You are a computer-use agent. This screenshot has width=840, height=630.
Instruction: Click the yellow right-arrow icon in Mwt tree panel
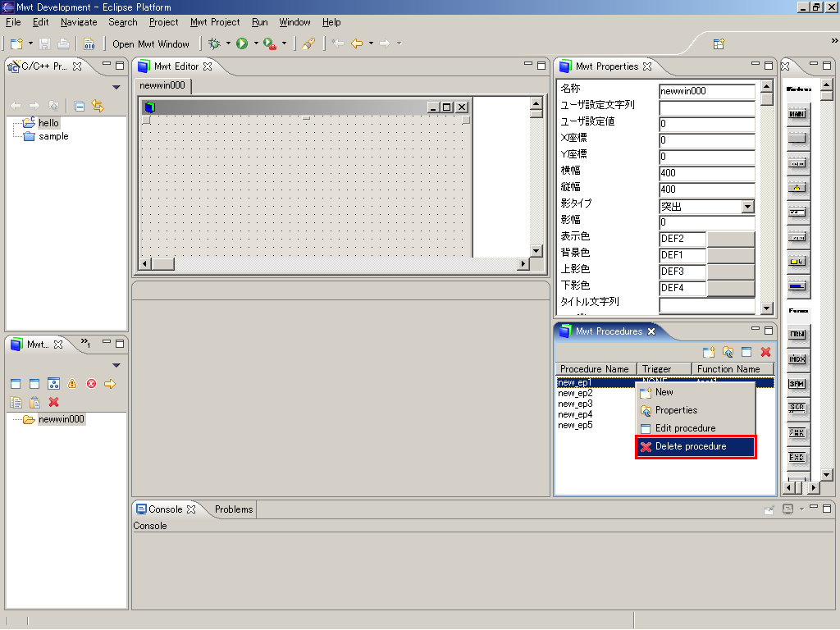point(110,384)
